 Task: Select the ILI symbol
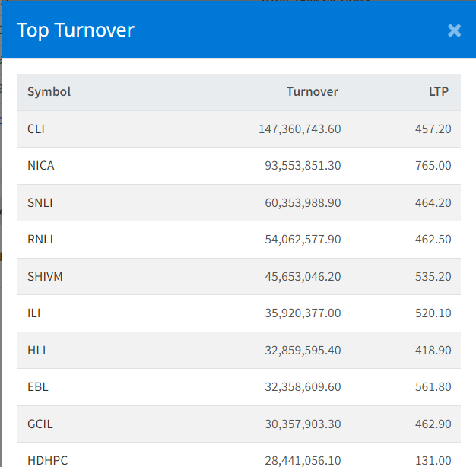pos(33,313)
